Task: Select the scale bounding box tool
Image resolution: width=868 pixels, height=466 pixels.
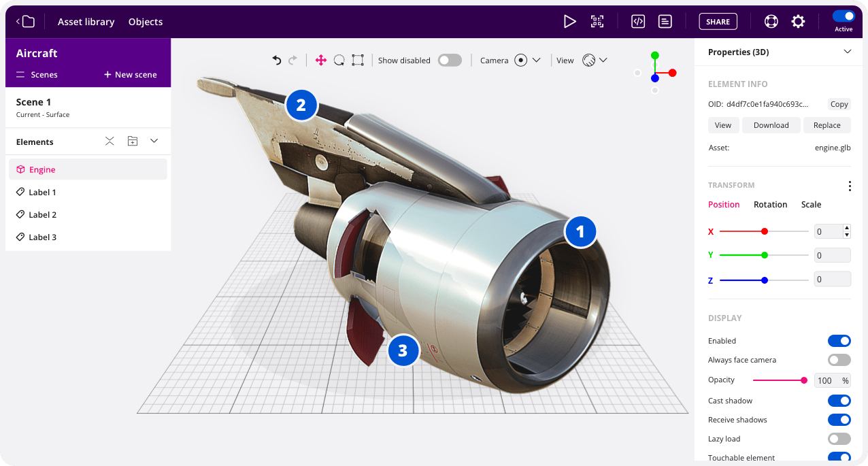Action: (358, 61)
